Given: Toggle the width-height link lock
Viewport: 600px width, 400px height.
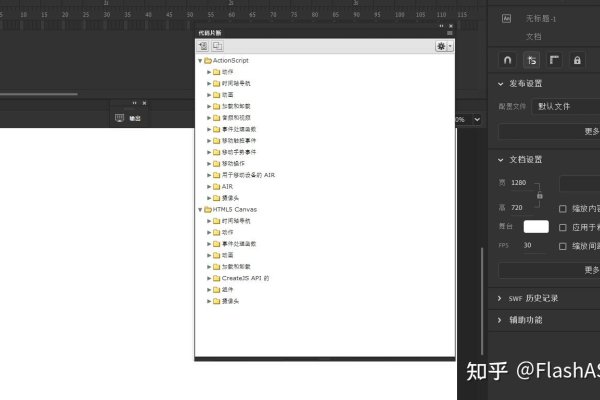Looking at the screenshot, I should (x=540, y=196).
